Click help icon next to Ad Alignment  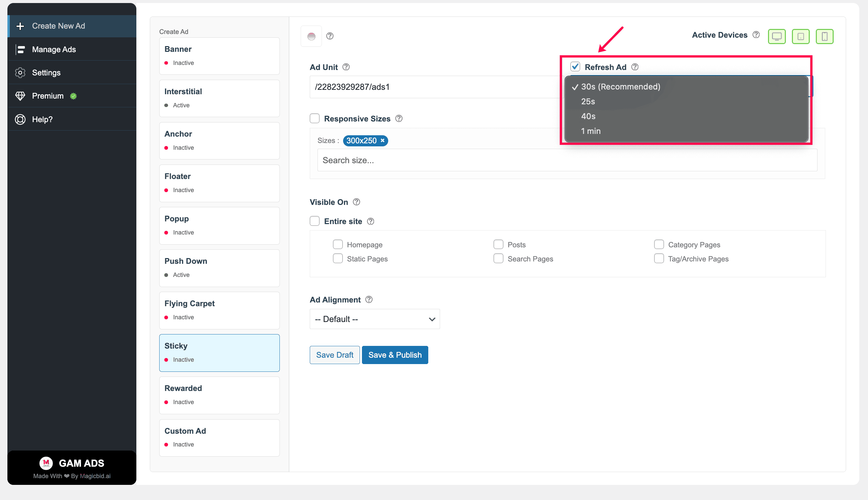[x=369, y=299]
